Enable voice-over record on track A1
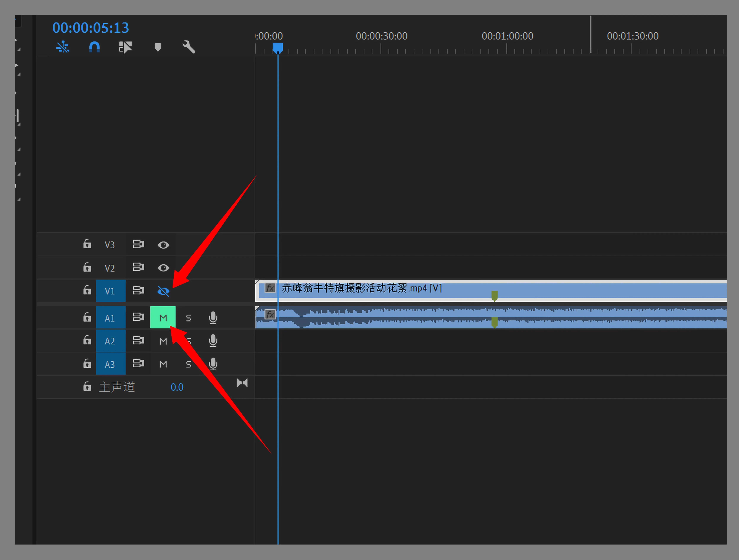 213,317
